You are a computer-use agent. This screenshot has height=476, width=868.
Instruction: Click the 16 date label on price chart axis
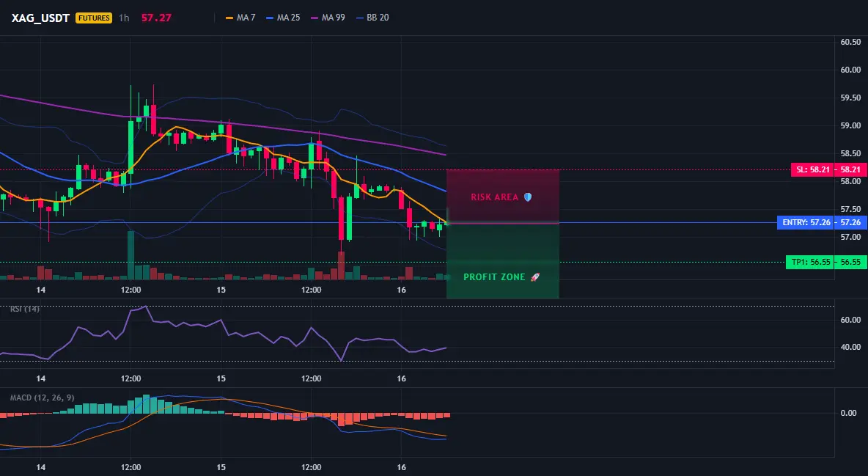point(401,290)
